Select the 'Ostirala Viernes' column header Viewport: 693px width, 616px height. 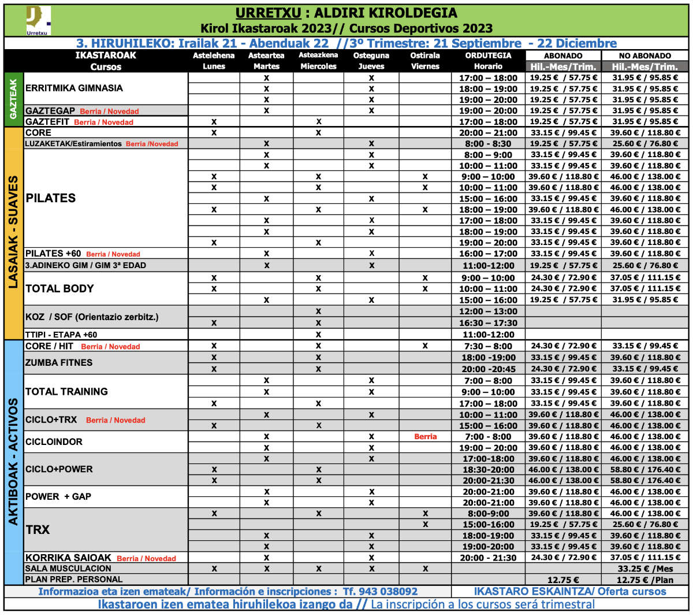tap(425, 61)
